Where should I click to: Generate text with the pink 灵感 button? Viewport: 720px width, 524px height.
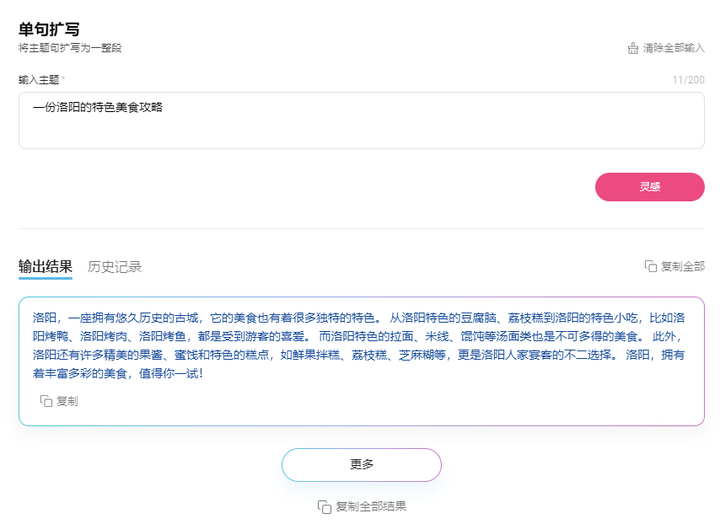pyautogui.click(x=650, y=187)
